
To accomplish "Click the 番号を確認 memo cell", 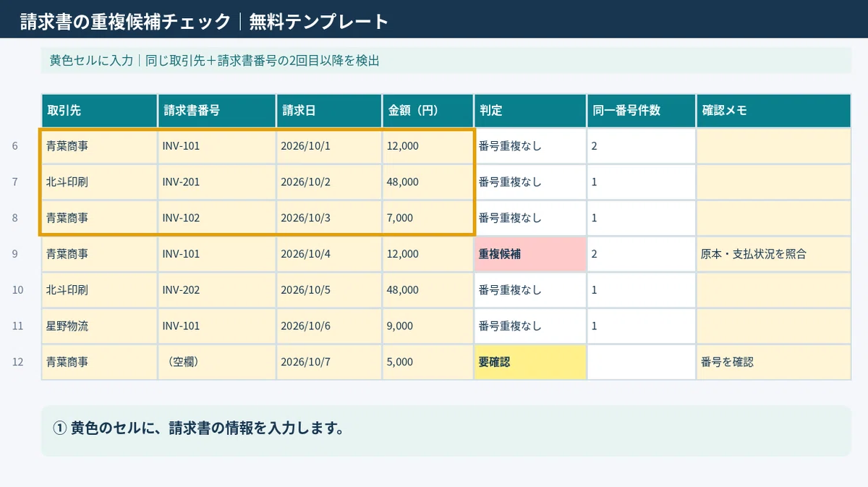I will pyautogui.click(x=773, y=362).
